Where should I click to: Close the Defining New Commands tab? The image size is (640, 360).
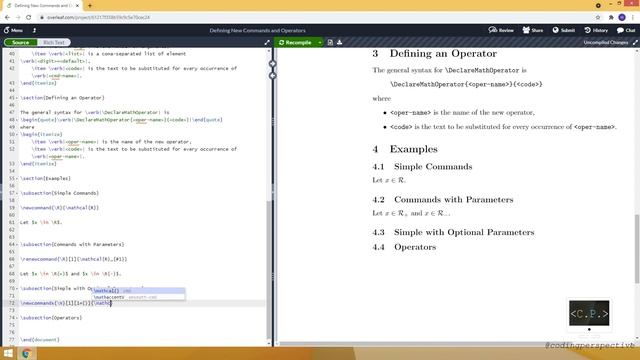pos(78,6)
